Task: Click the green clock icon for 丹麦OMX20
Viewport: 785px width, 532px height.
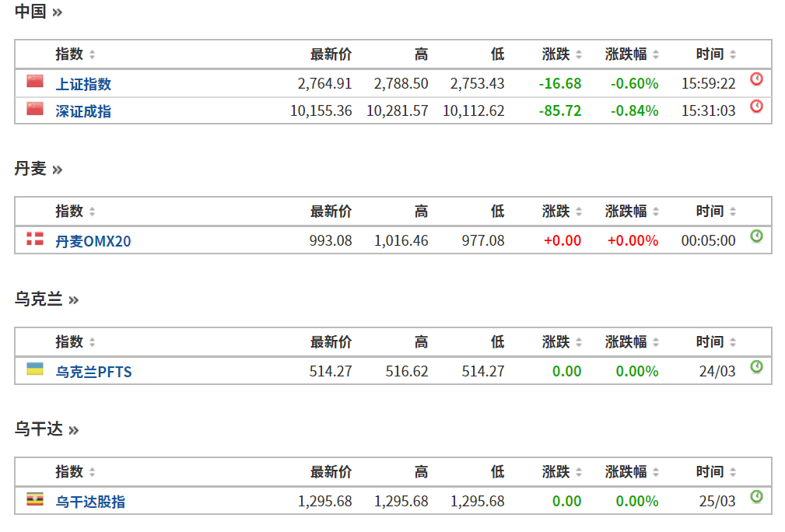Action: [x=756, y=236]
